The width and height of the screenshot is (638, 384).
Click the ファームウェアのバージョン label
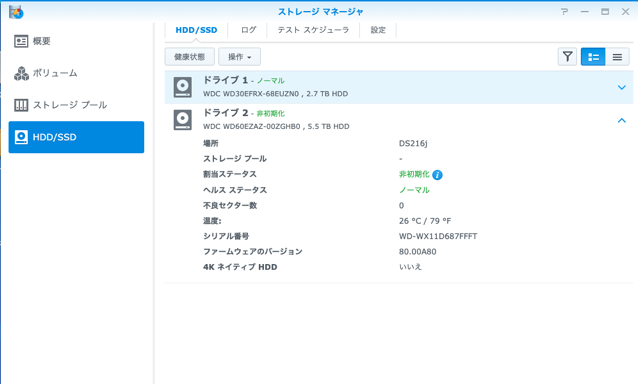[x=253, y=252]
